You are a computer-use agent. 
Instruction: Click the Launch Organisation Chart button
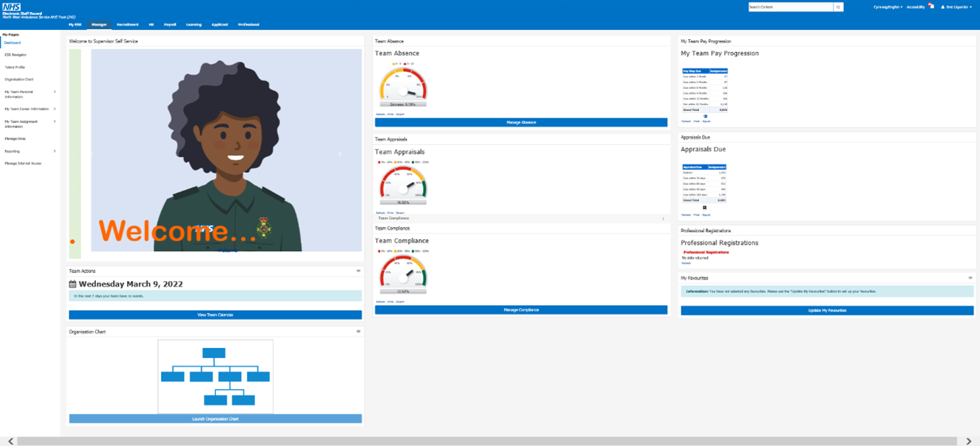215,419
